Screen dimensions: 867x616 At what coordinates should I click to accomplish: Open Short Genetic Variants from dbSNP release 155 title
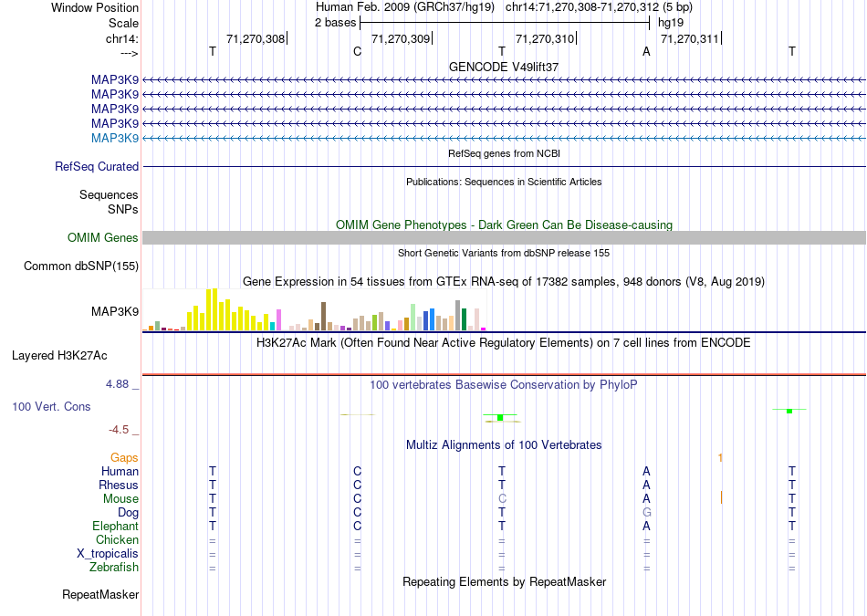tap(504, 254)
